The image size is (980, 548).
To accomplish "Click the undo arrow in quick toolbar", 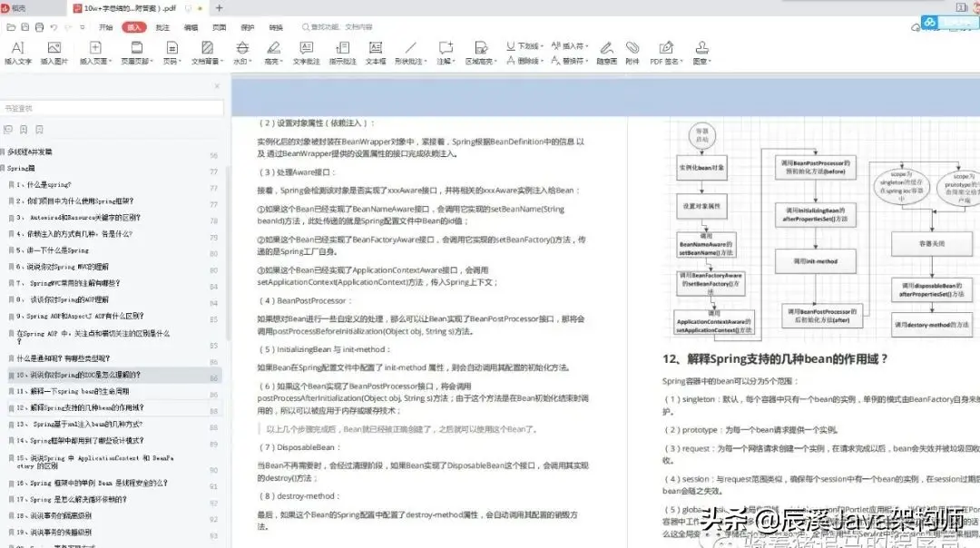I will [54, 27].
